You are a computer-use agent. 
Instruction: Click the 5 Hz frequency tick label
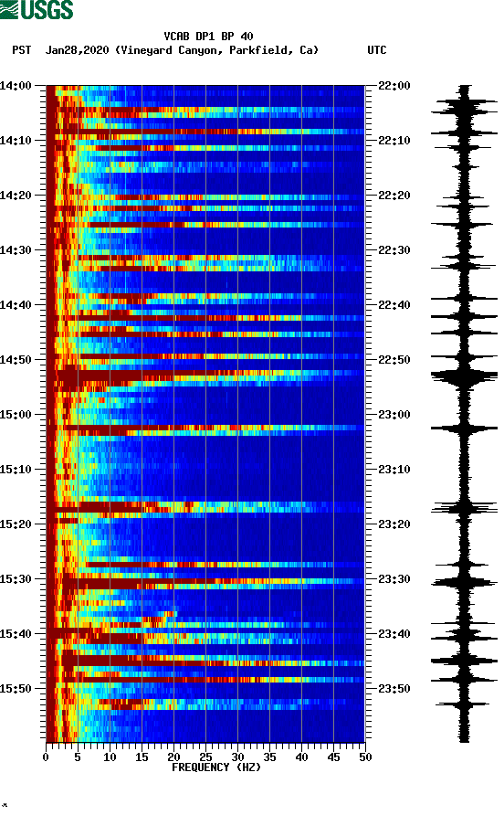pyautogui.click(x=78, y=757)
